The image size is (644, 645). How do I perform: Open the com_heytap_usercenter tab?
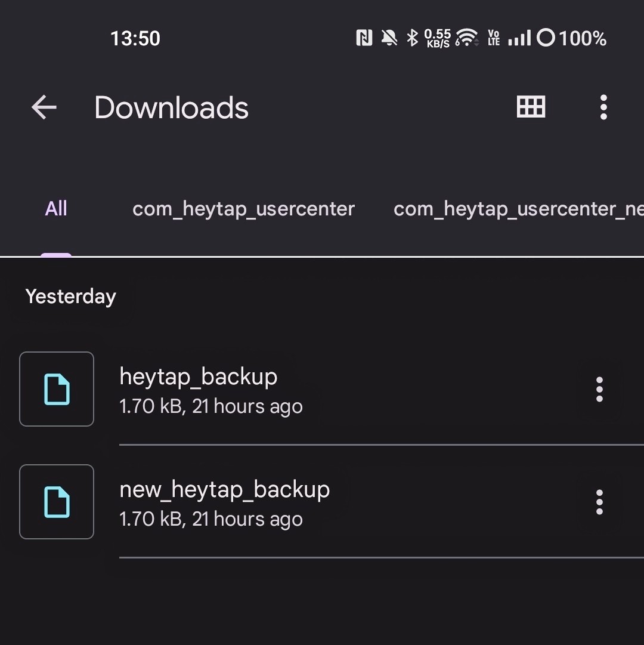click(x=243, y=208)
